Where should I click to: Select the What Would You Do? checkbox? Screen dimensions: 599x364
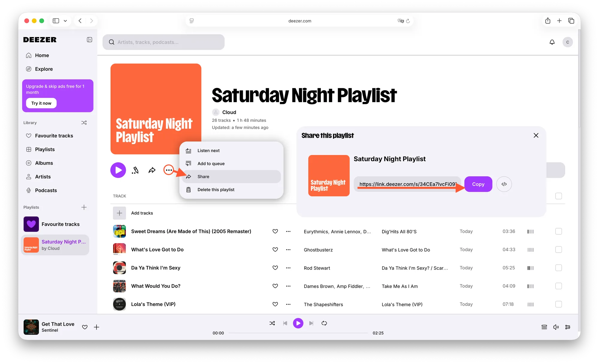(x=558, y=286)
